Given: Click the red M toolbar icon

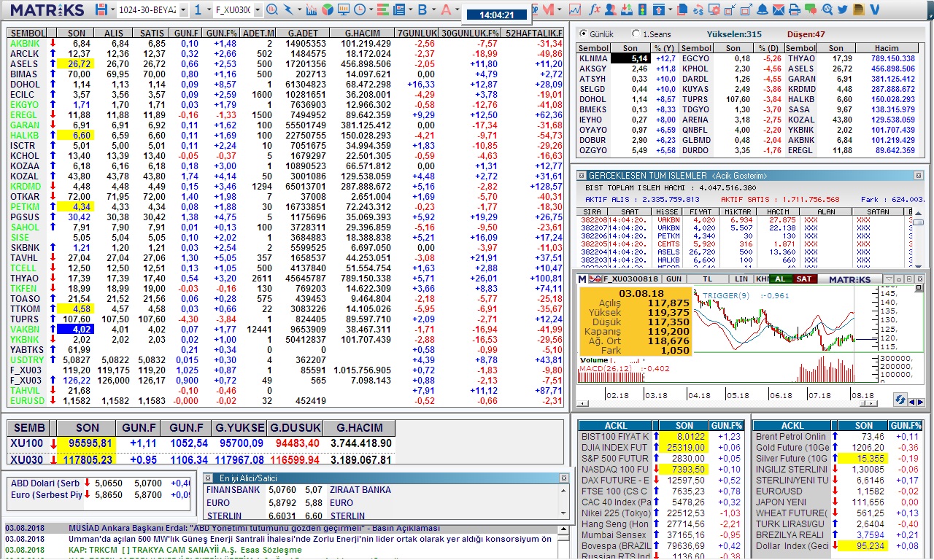Looking at the screenshot, I should (x=548, y=9).
